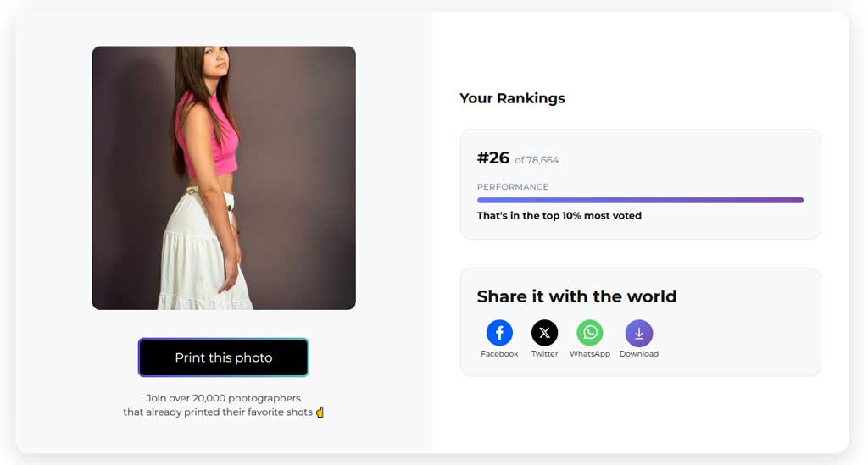Click the purple performance progress bar
This screenshot has width=868, height=465.
click(x=640, y=201)
